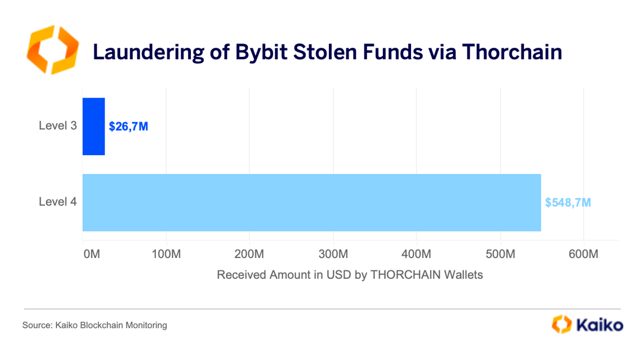Click the 500M tick label
This screenshot has height=346, width=644.
pyautogui.click(x=500, y=254)
